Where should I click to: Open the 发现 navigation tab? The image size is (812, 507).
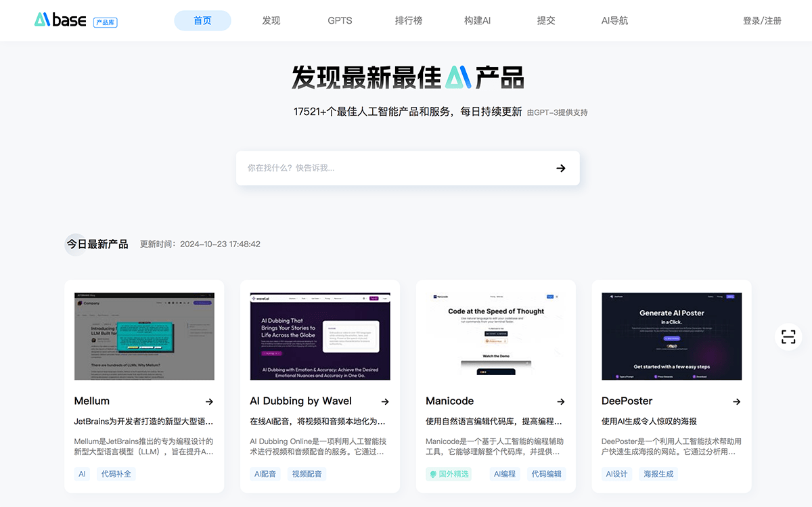[271, 20]
